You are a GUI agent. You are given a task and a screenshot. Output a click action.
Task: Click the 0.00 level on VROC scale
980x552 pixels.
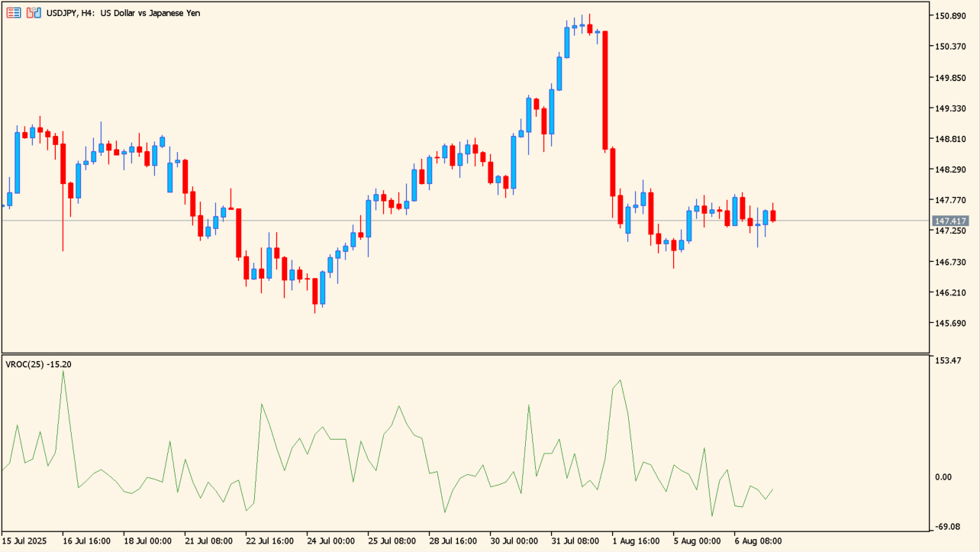pyautogui.click(x=943, y=477)
